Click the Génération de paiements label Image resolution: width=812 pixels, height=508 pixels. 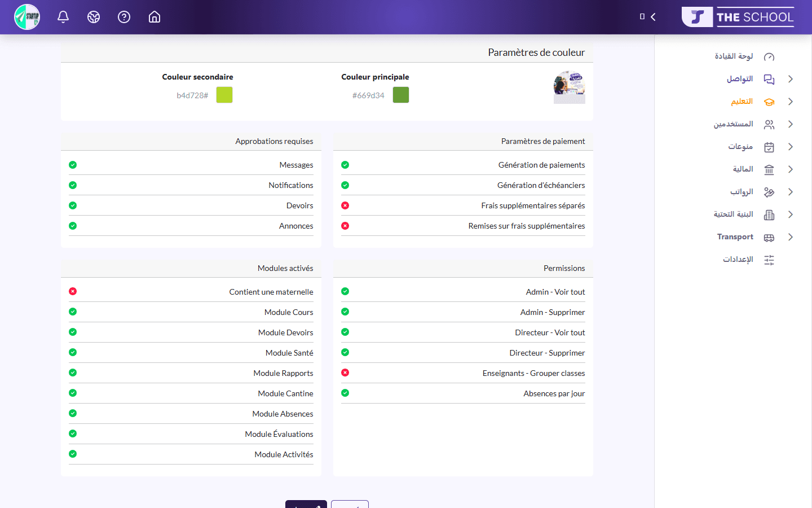point(541,165)
